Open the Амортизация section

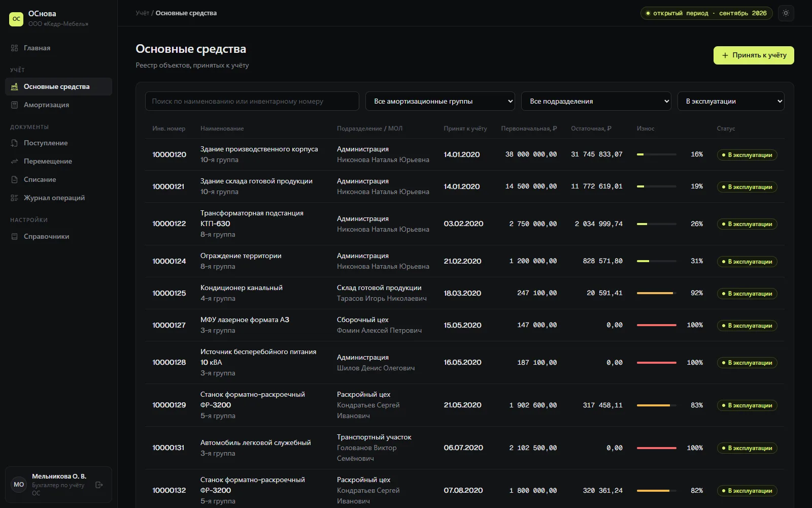[58, 105]
